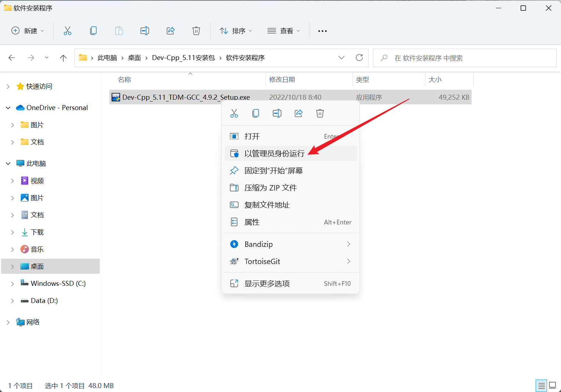The image size is (561, 392).
Task: Click the file name Dev-Cpp_5.11_TDM-GCC_4.9.2_Setup.exe
Action: 186,97
